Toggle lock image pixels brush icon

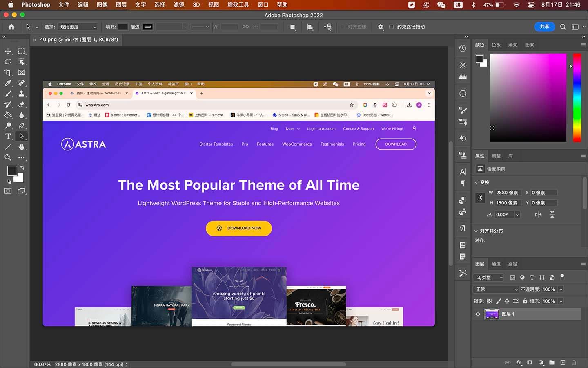[498, 301]
